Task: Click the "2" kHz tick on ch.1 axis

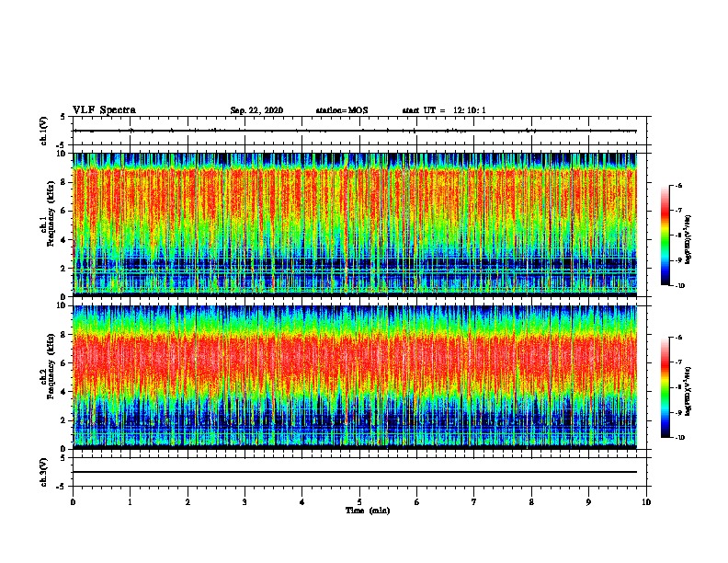Action: pos(63,268)
